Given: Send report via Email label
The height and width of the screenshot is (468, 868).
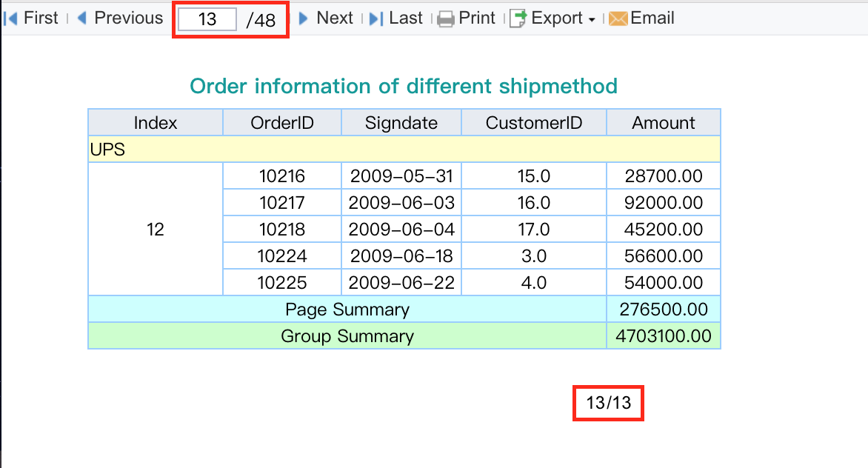Looking at the screenshot, I should [652, 18].
